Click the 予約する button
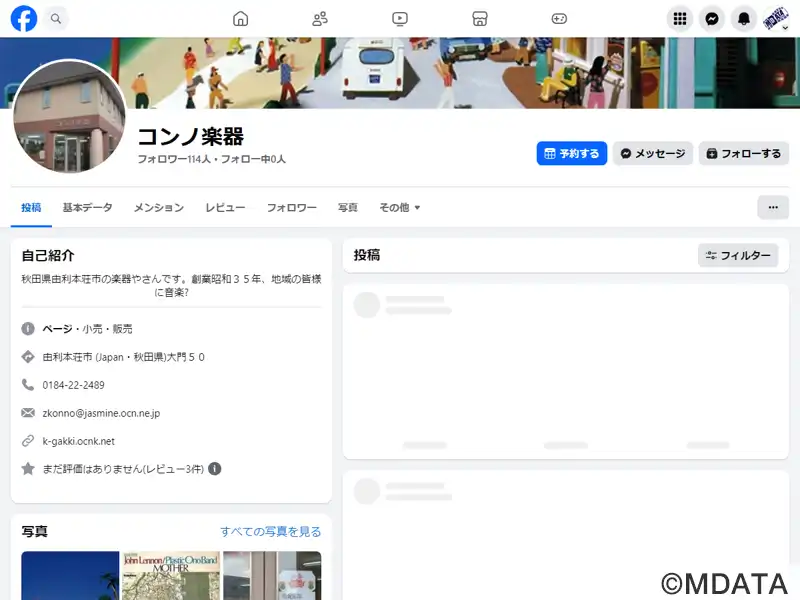Image resolution: width=800 pixels, height=600 pixels. tap(571, 154)
